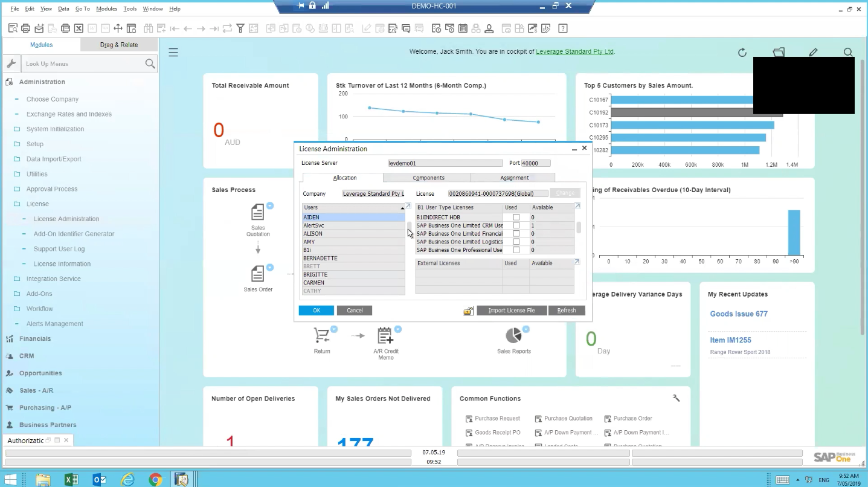Open the Window menu

[153, 8]
